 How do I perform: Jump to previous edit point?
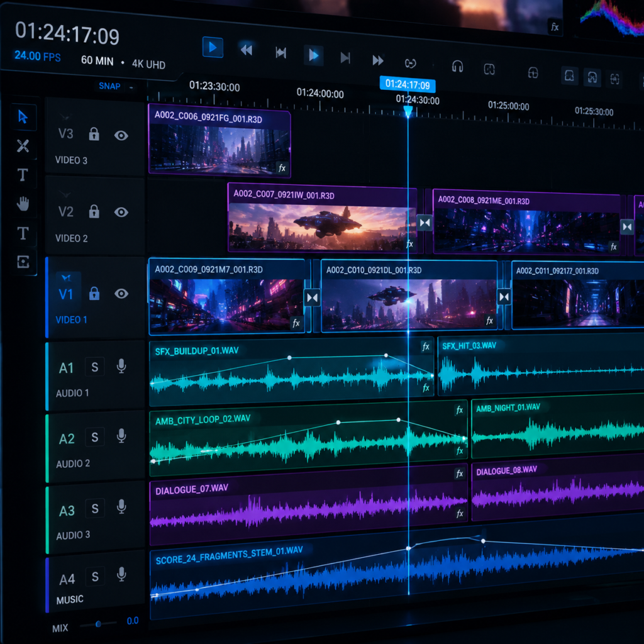click(x=281, y=53)
